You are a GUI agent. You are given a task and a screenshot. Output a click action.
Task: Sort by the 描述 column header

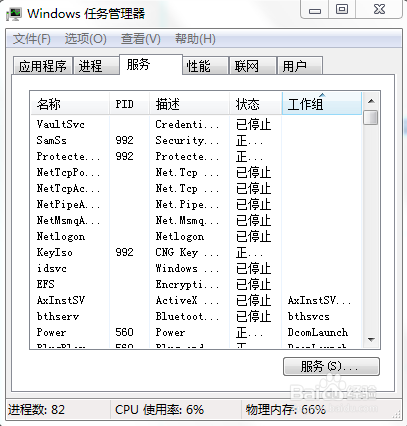click(189, 104)
